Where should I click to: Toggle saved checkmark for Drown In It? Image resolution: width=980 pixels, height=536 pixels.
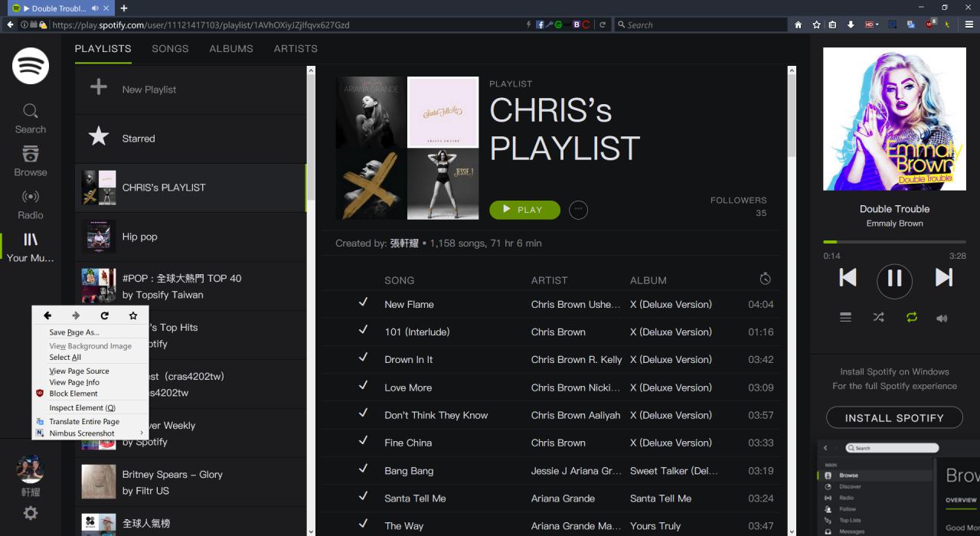coord(364,358)
